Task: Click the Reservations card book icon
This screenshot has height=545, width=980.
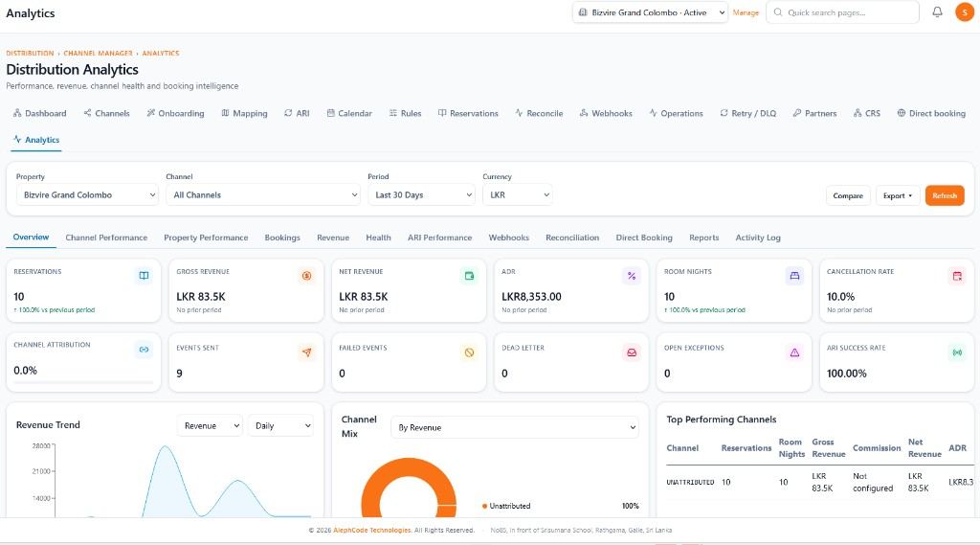Action: 144,276
